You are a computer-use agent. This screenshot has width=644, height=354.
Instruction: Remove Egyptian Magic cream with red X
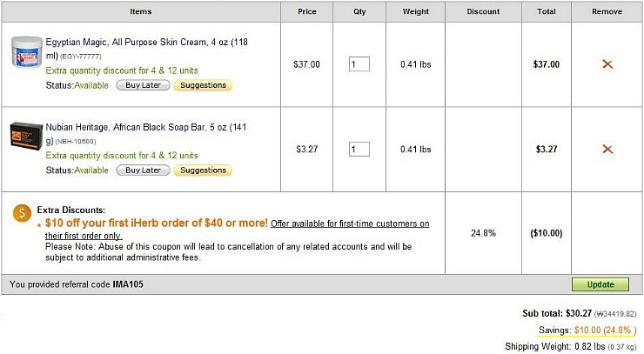click(x=607, y=64)
